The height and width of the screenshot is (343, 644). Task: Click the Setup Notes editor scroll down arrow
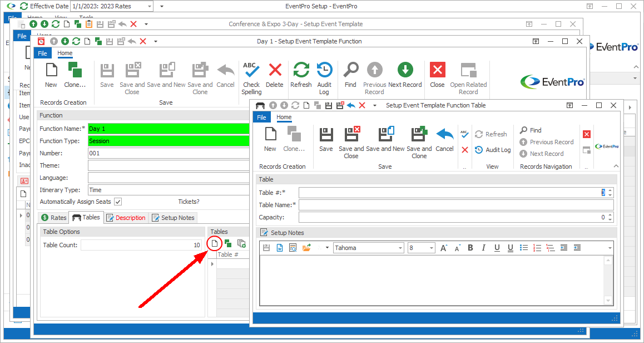tap(608, 301)
